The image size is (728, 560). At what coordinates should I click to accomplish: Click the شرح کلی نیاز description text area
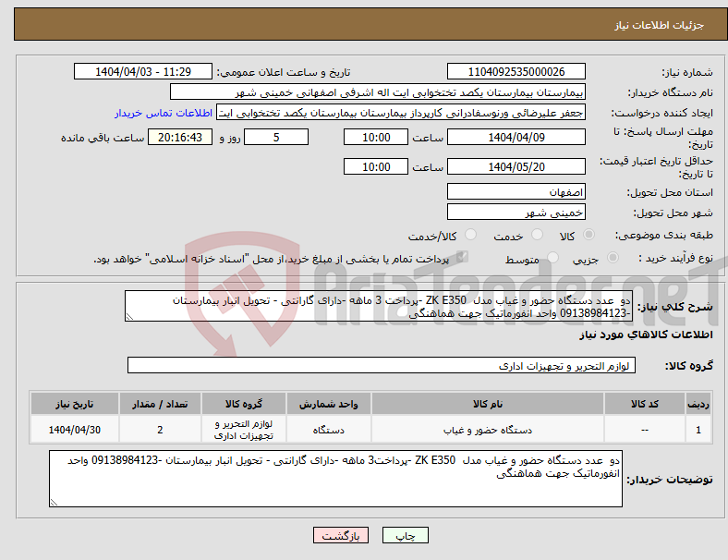(x=379, y=306)
